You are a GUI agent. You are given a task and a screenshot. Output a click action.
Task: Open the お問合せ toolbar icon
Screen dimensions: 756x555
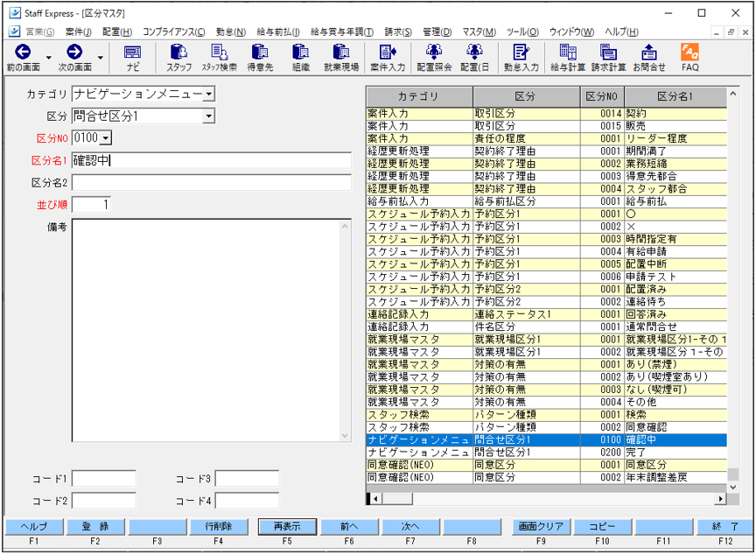click(649, 58)
